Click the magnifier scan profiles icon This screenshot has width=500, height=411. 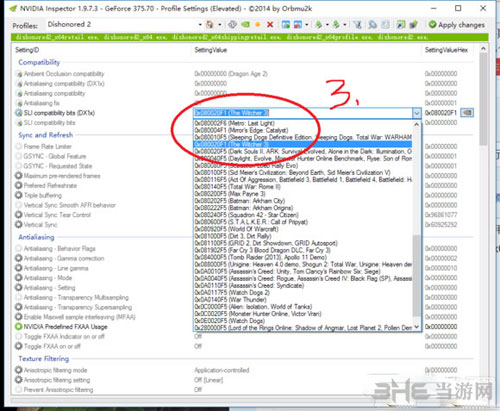pos(373,24)
